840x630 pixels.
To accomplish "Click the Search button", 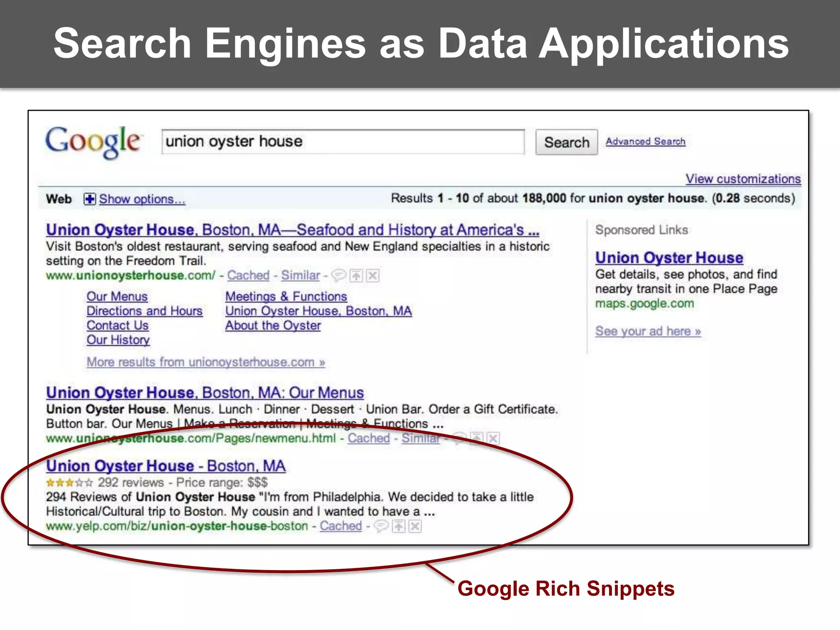I will [x=566, y=142].
